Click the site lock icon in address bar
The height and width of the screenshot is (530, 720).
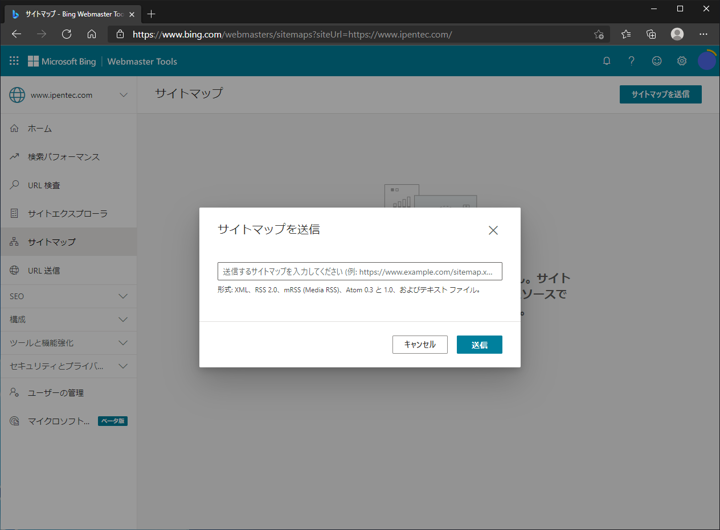120,34
